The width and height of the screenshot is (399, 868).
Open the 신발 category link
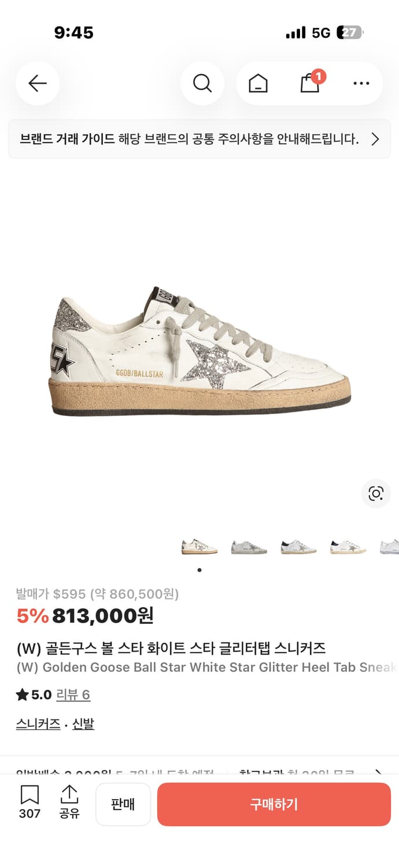point(83,724)
